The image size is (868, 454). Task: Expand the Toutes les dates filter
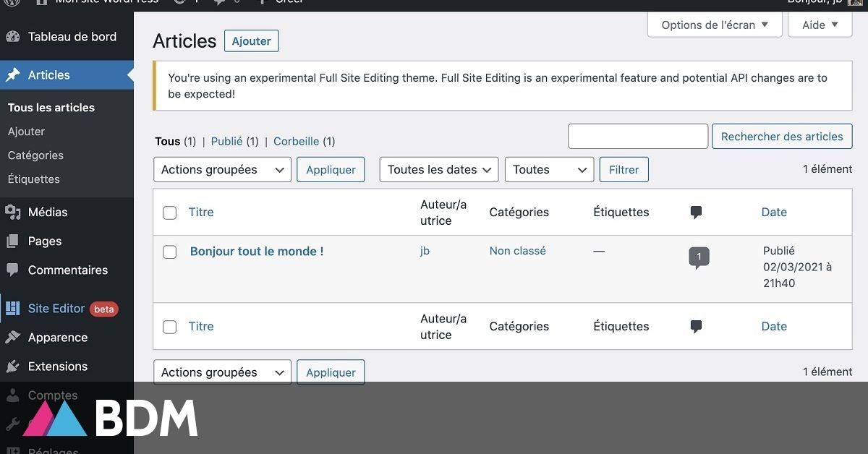438,169
